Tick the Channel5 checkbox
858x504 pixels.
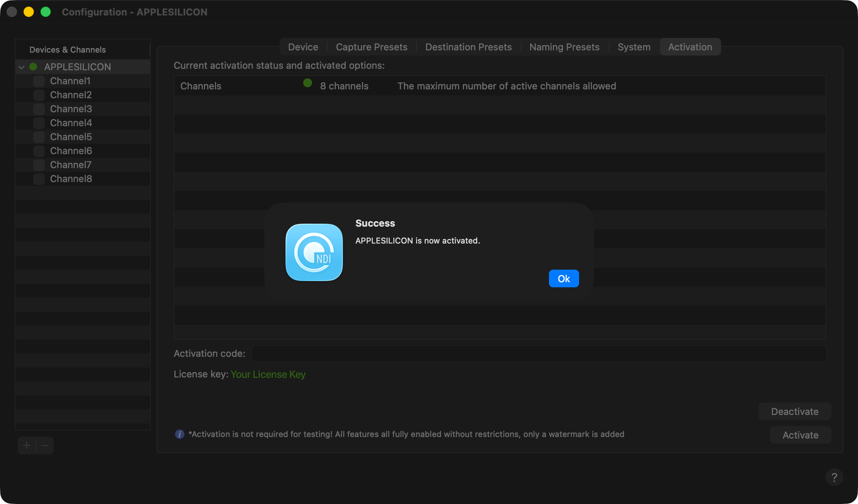(39, 137)
